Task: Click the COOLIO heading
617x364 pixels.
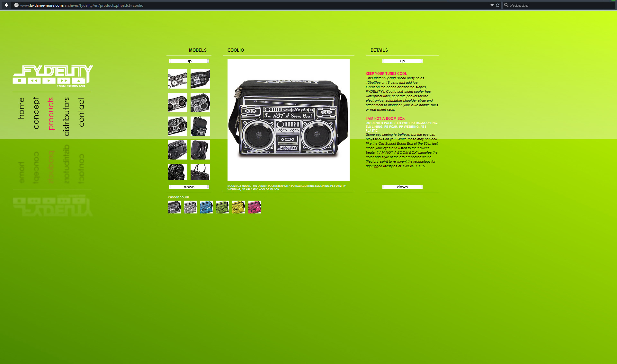Action: tap(236, 50)
